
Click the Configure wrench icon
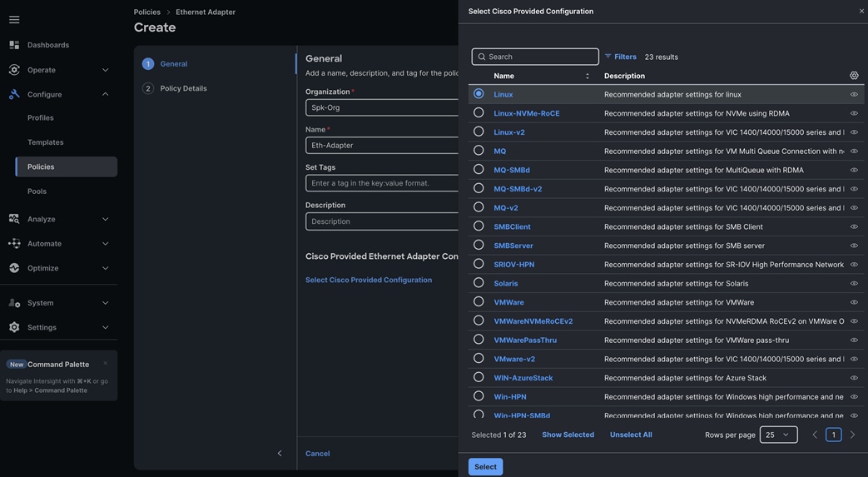(14, 94)
